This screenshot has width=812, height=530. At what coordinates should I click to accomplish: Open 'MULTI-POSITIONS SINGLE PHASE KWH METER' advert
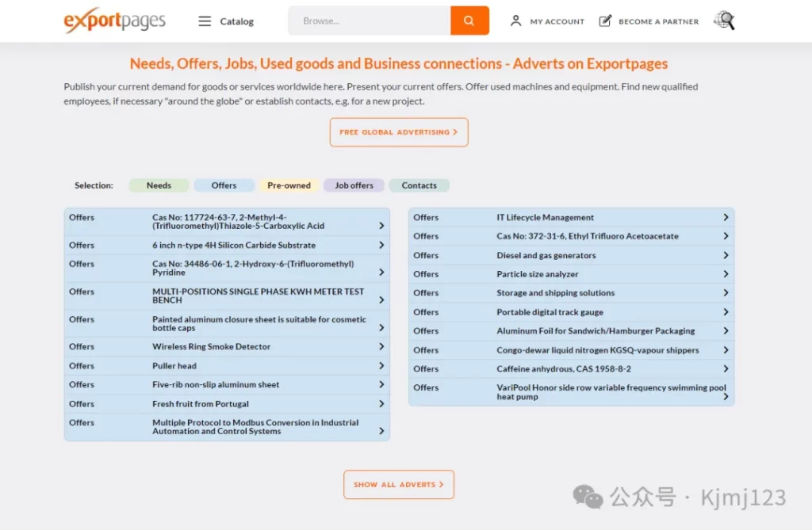[258, 296]
